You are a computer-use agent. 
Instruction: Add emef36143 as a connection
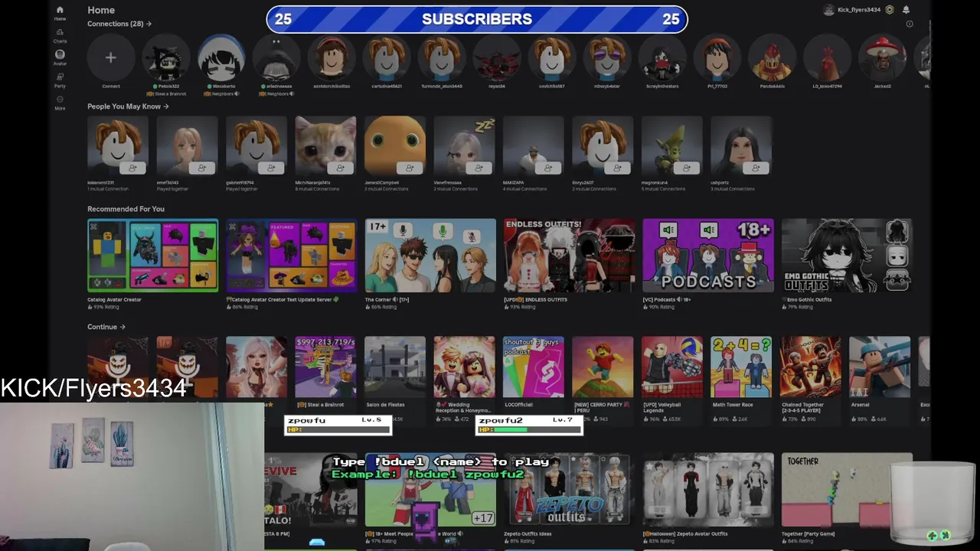[x=201, y=168]
